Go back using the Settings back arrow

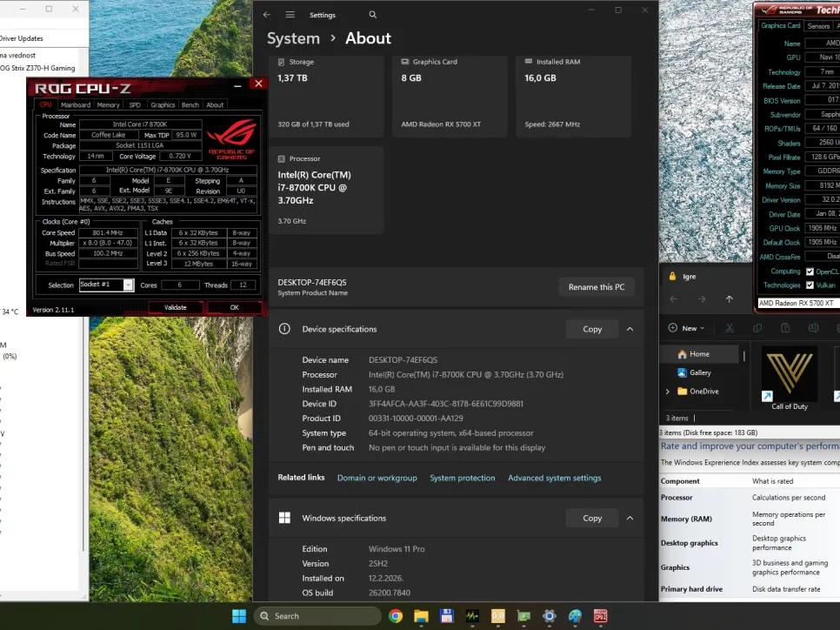[x=267, y=15]
